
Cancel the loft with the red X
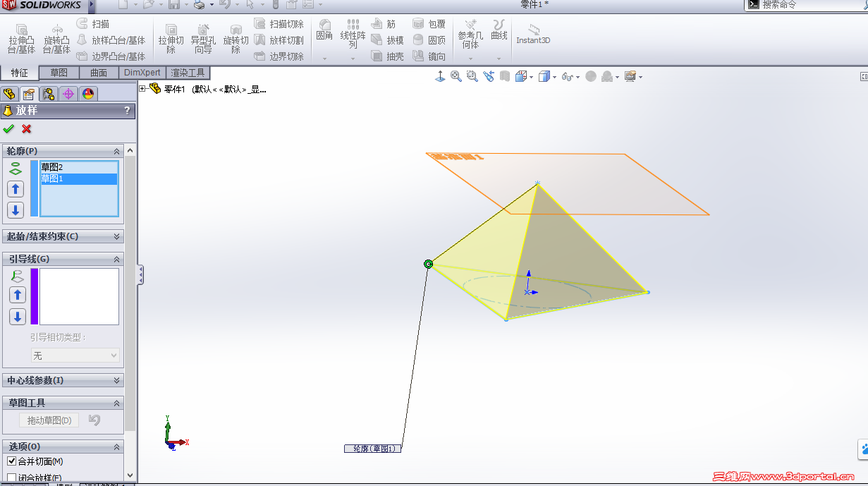point(27,128)
